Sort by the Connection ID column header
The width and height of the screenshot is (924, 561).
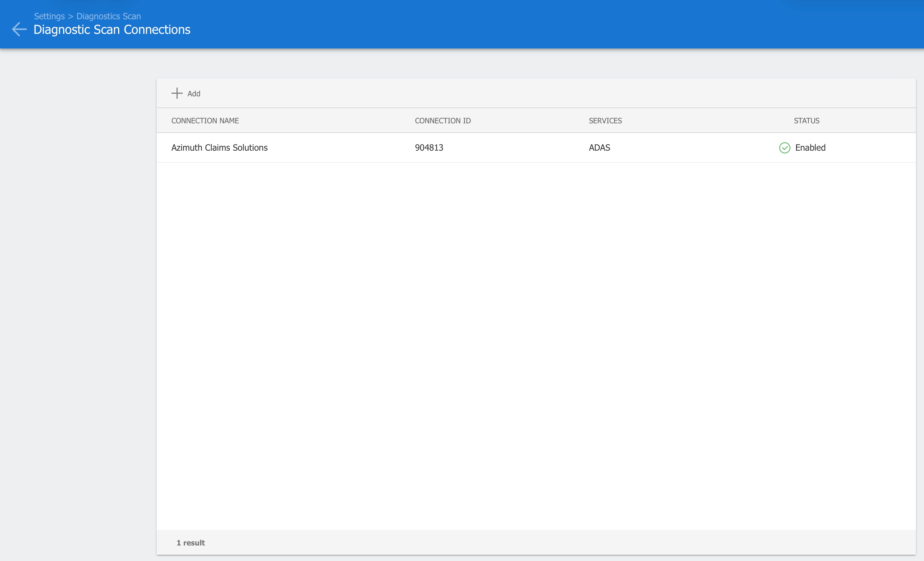(x=443, y=121)
